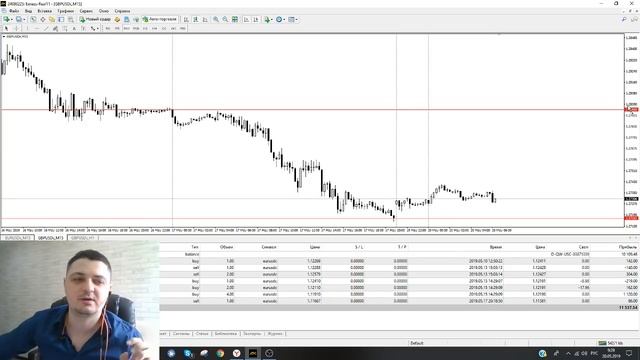Image resolution: width=640 pixels, height=360 pixels.
Task: Expand the periods dropdown arrow
Action: (284, 20)
